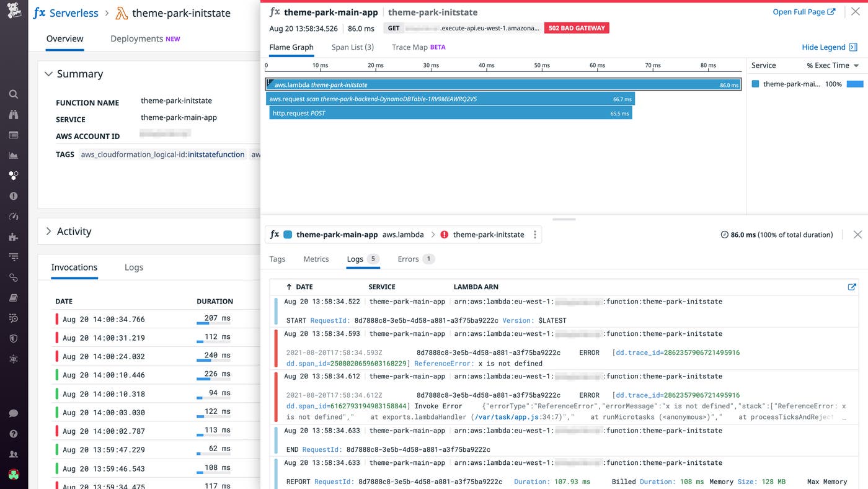Switch to the Deployments tab
The image size is (868, 489).
(145, 38)
